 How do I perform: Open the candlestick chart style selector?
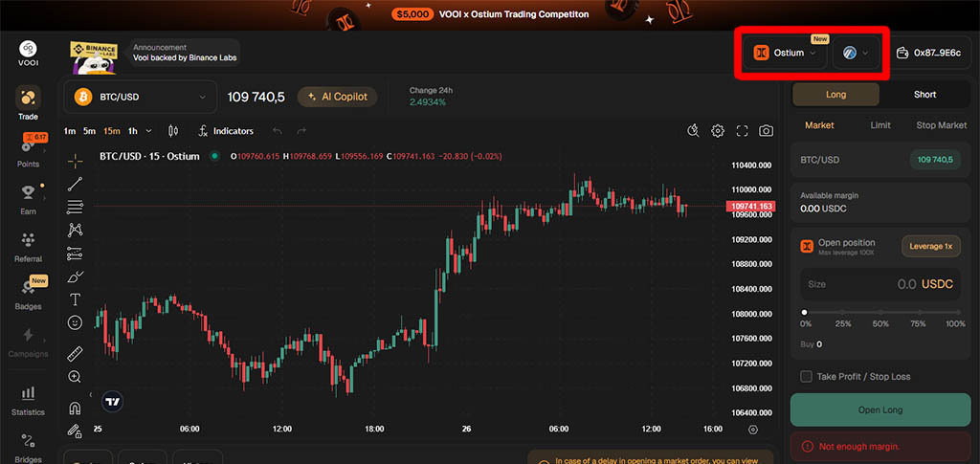click(x=173, y=131)
